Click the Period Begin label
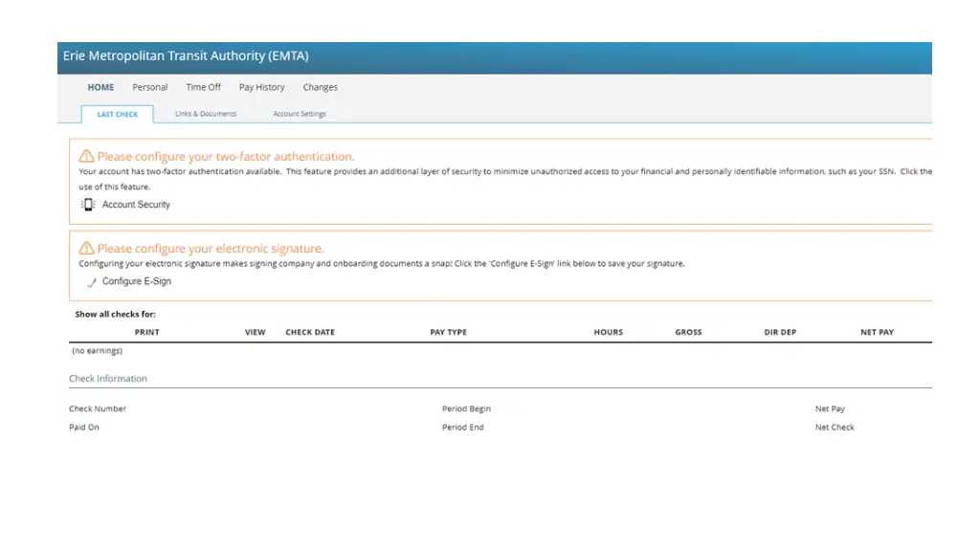980x551 pixels. pos(466,408)
